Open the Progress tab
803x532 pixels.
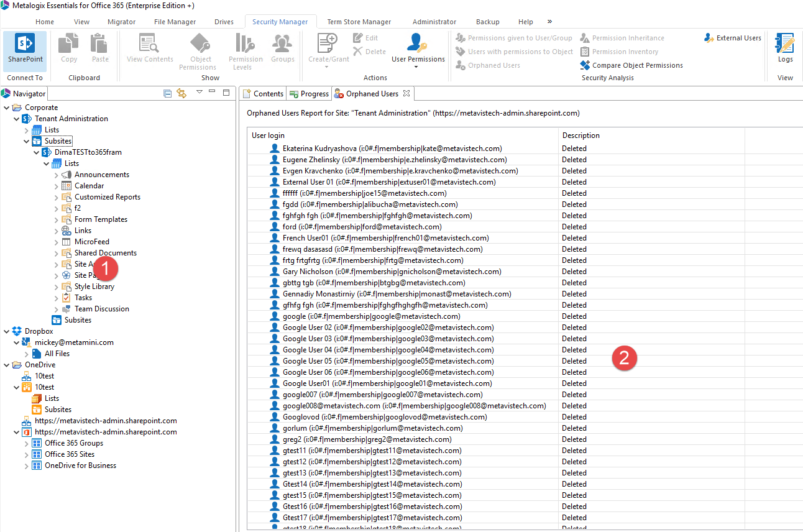coord(308,93)
